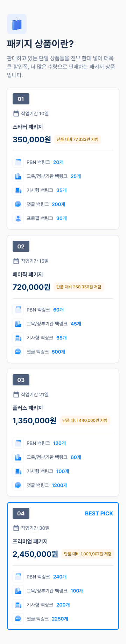Image resolution: width=126 pixels, height=644 pixels.
Task: Click article-type backlink icon in Starter package
Action: click(x=18, y=190)
